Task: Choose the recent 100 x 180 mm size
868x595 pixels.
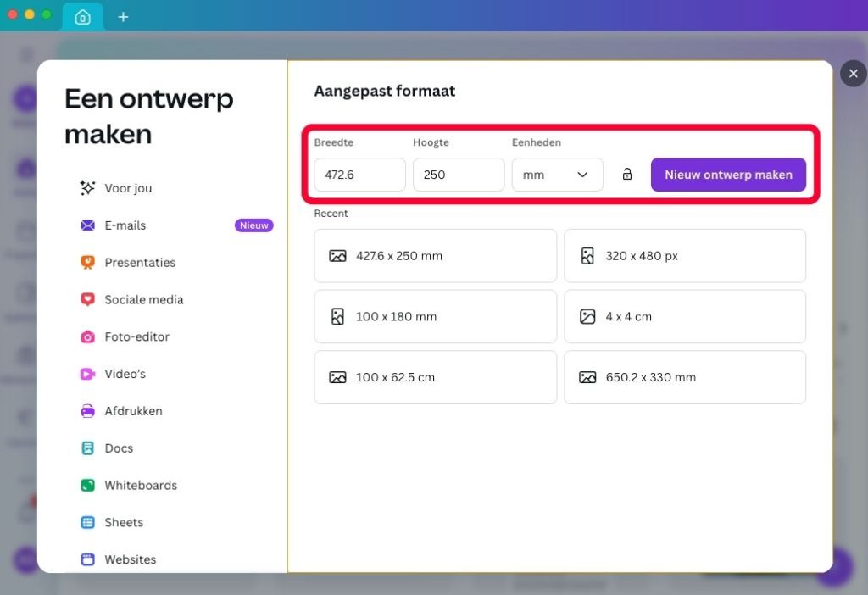Action: (435, 317)
